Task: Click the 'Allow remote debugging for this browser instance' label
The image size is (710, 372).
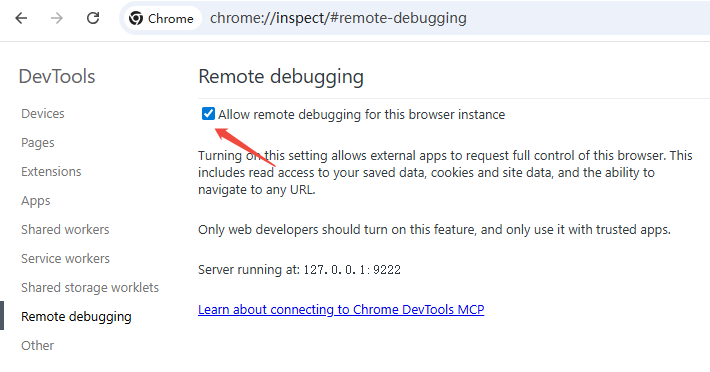Action: tap(361, 114)
